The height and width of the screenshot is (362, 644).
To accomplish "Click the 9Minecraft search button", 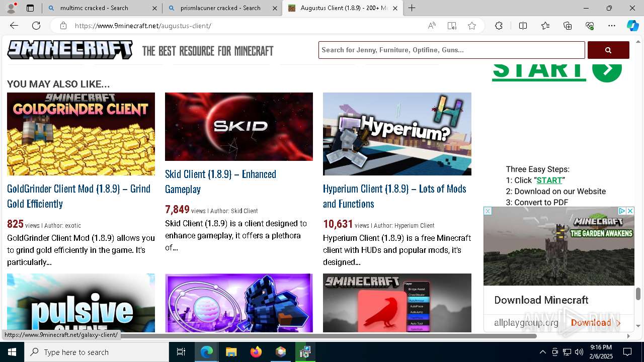I will tap(608, 50).
